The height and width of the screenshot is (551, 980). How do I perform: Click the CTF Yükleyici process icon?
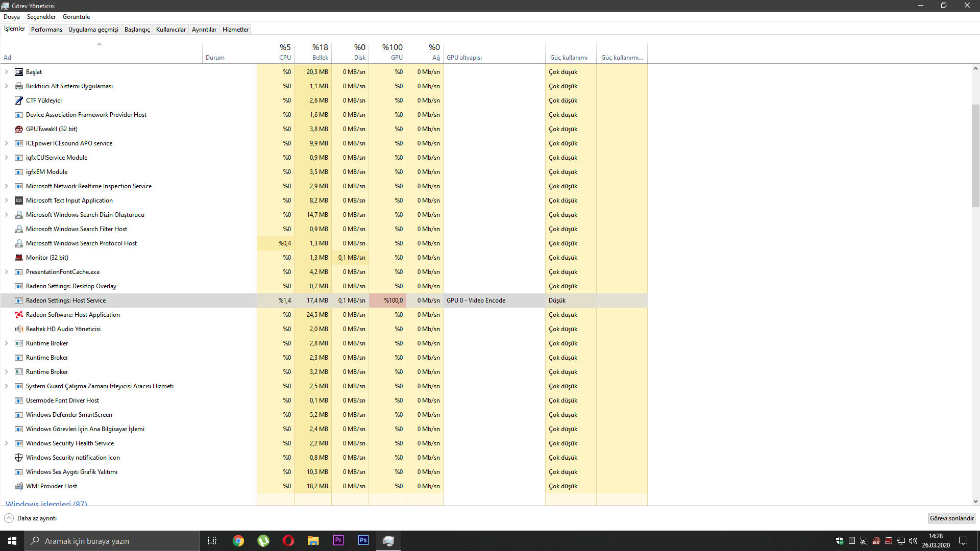coord(19,101)
